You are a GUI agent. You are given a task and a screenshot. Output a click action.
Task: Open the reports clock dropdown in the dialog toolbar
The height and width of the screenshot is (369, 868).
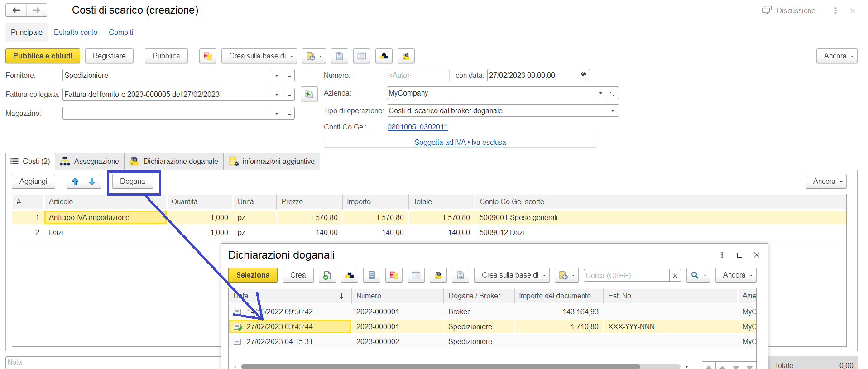[x=566, y=275]
